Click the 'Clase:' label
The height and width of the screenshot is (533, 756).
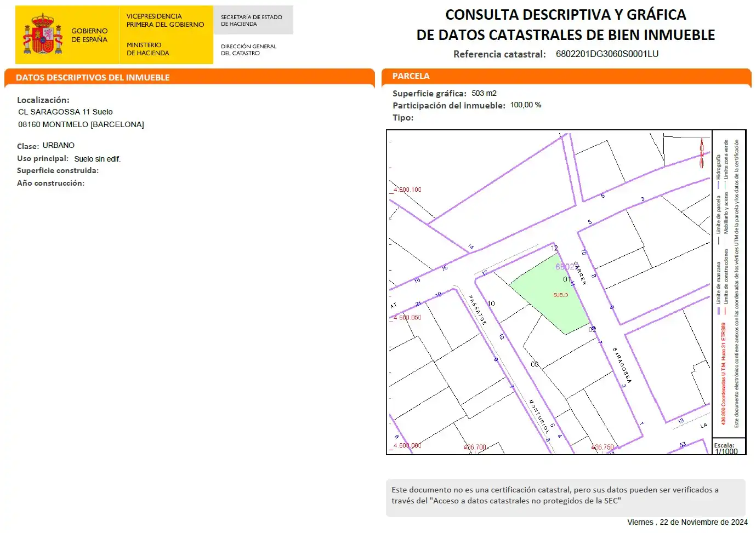[x=28, y=146]
